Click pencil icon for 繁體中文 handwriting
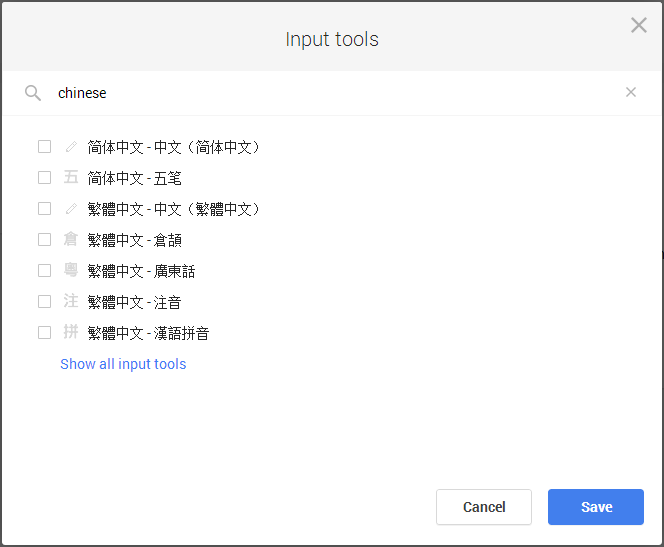This screenshot has width=664, height=547. pyautogui.click(x=71, y=208)
